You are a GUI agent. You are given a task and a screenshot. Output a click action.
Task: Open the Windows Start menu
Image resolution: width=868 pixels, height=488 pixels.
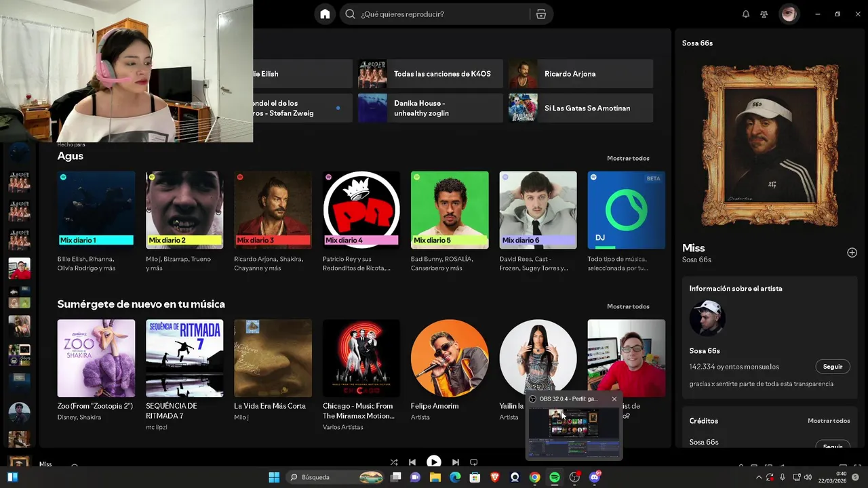[x=275, y=477]
